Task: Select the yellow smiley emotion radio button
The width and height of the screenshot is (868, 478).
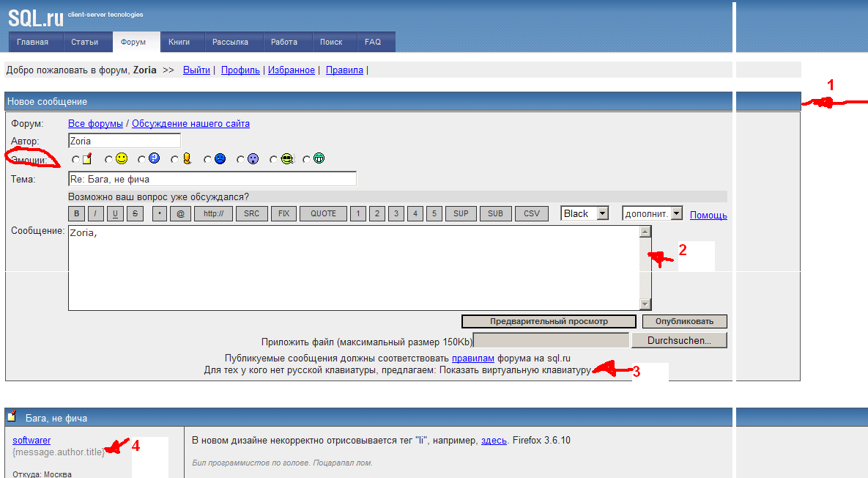Action: tap(109, 159)
